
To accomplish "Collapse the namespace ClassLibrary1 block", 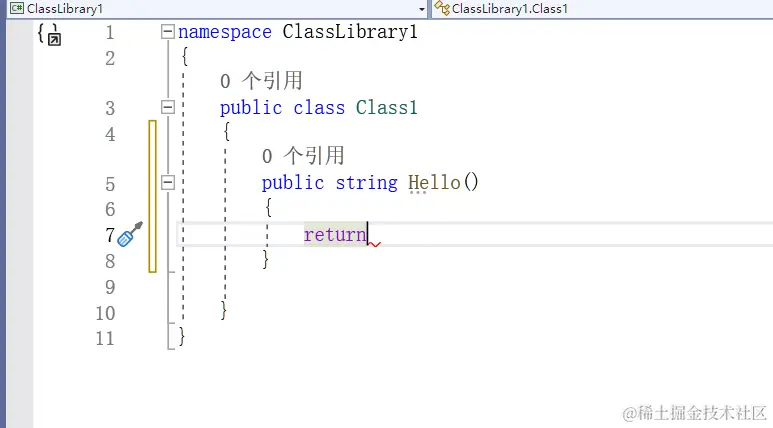I will point(168,32).
